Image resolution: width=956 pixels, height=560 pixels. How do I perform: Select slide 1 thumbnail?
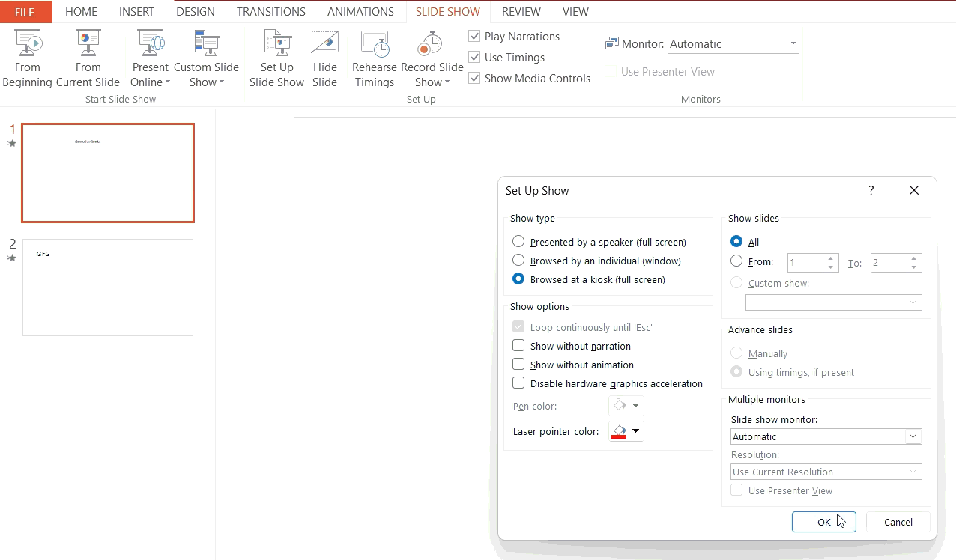108,173
